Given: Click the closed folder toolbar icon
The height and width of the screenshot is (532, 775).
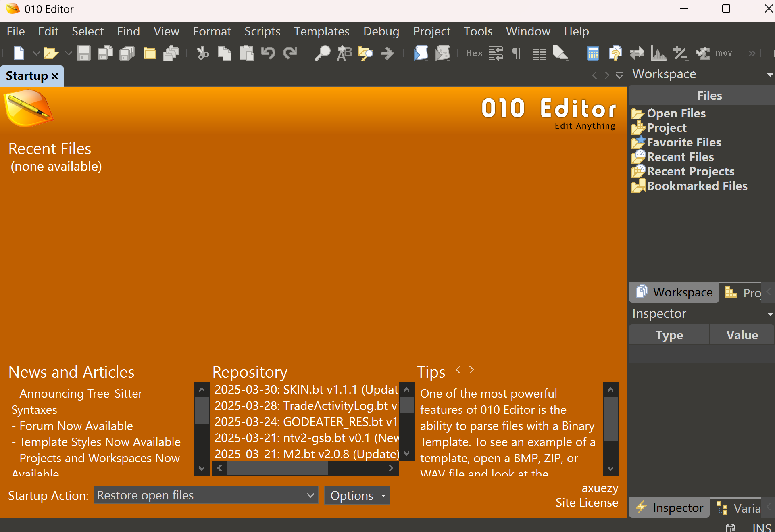Looking at the screenshot, I should pyautogui.click(x=149, y=53).
